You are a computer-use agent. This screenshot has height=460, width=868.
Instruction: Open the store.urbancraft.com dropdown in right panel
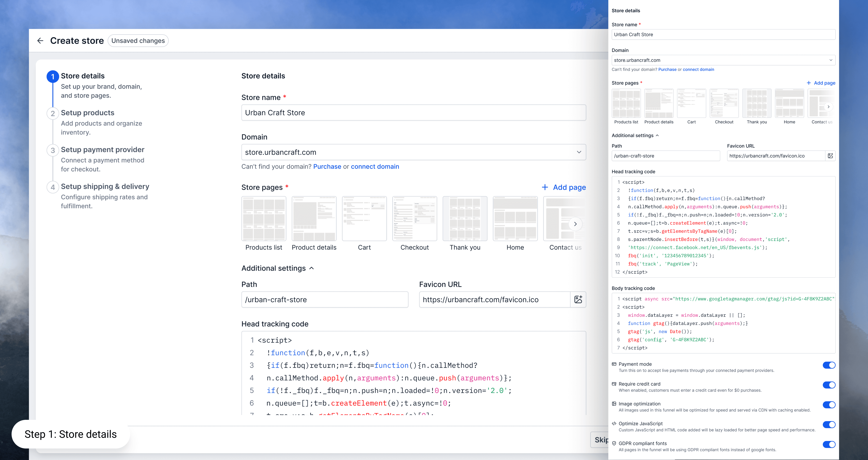click(x=723, y=60)
